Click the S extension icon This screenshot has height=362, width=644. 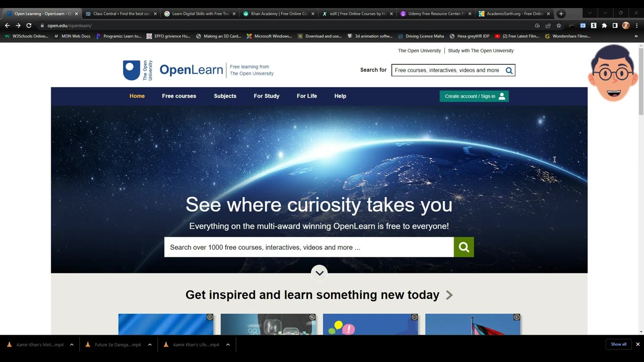pos(594,26)
